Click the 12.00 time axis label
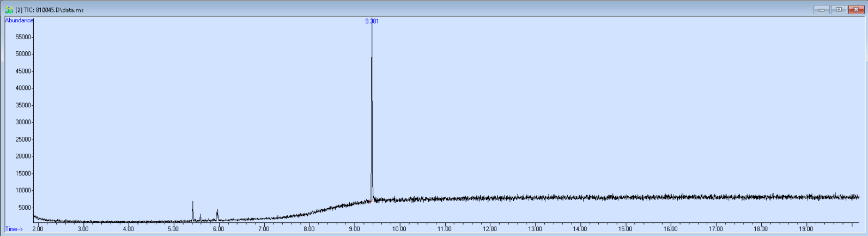This screenshot has height=236, width=868. coord(490,229)
